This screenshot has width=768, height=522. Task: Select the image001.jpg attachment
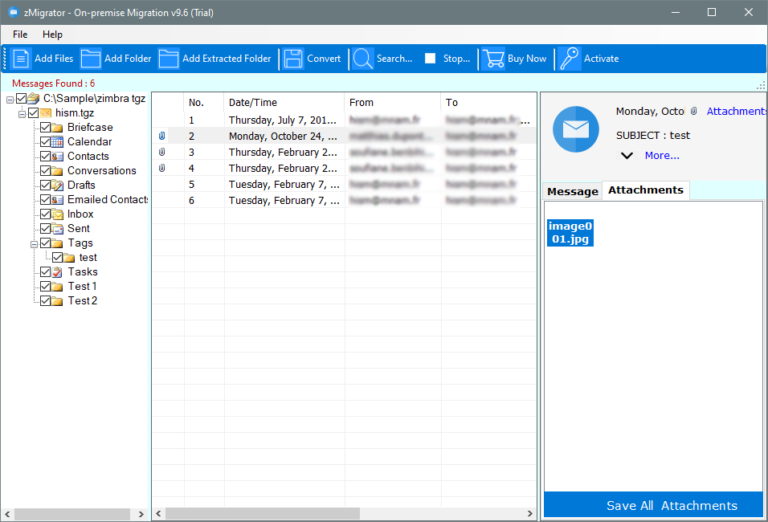click(570, 233)
